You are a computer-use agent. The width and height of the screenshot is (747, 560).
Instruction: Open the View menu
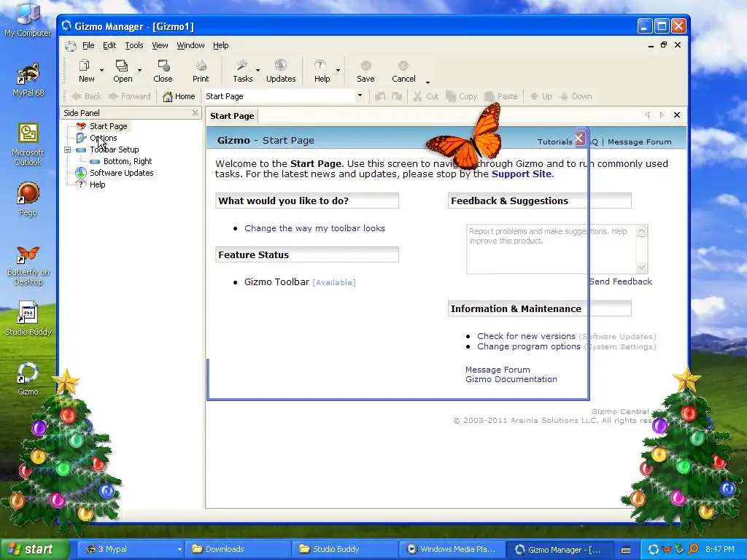coord(160,45)
